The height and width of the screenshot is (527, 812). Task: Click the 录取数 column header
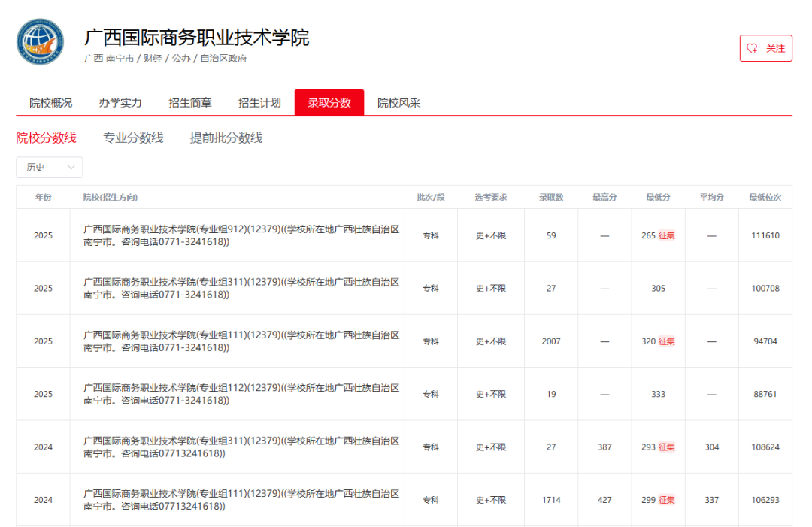click(551, 197)
